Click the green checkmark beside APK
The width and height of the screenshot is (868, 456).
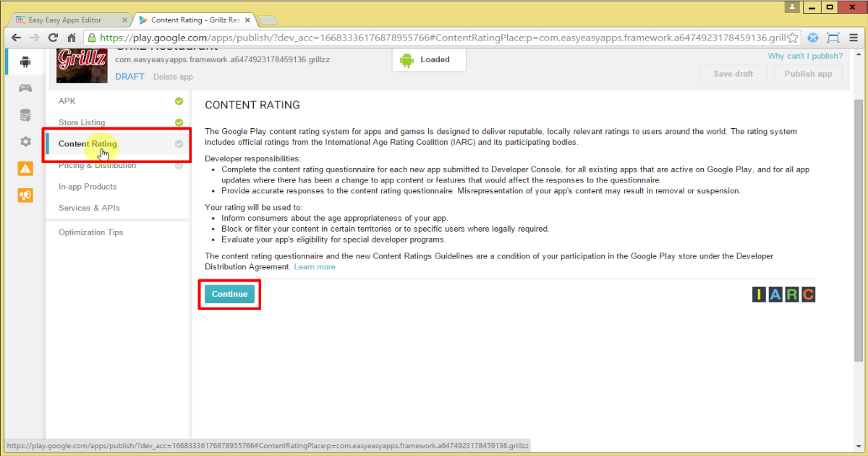[178, 101]
